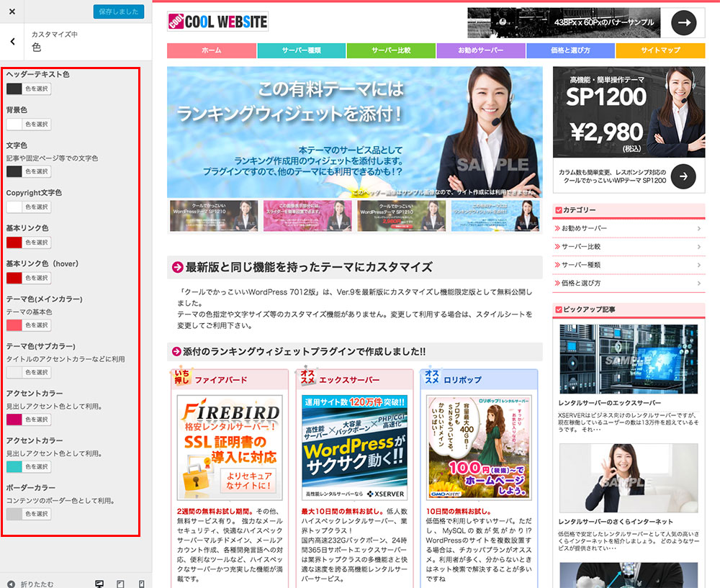Switch to tablet preview mode icon

120,584
